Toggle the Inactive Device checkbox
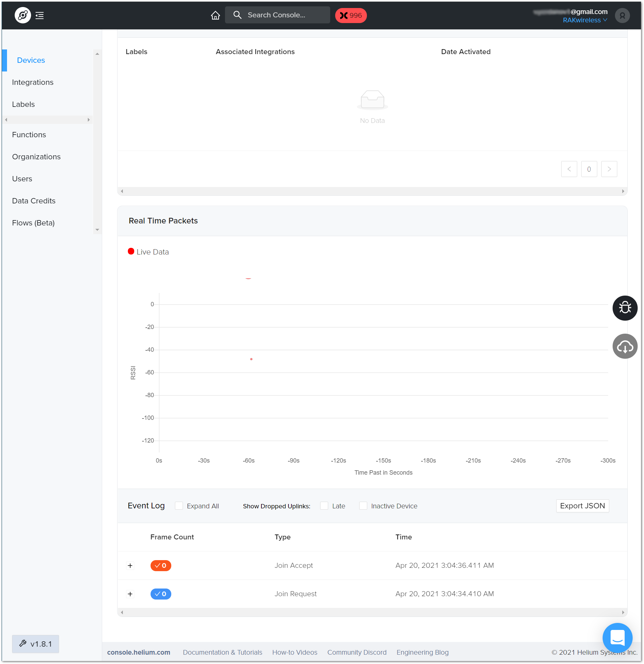Screen dimensions: 644x664 coord(363,506)
